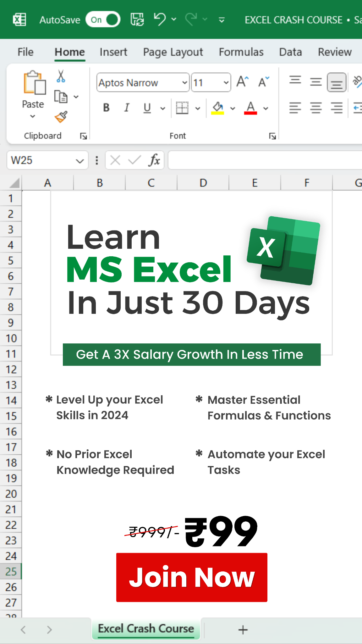Image resolution: width=362 pixels, height=644 pixels.
Task: Open the Undo history dropdown arrow
Action: pyautogui.click(x=174, y=19)
